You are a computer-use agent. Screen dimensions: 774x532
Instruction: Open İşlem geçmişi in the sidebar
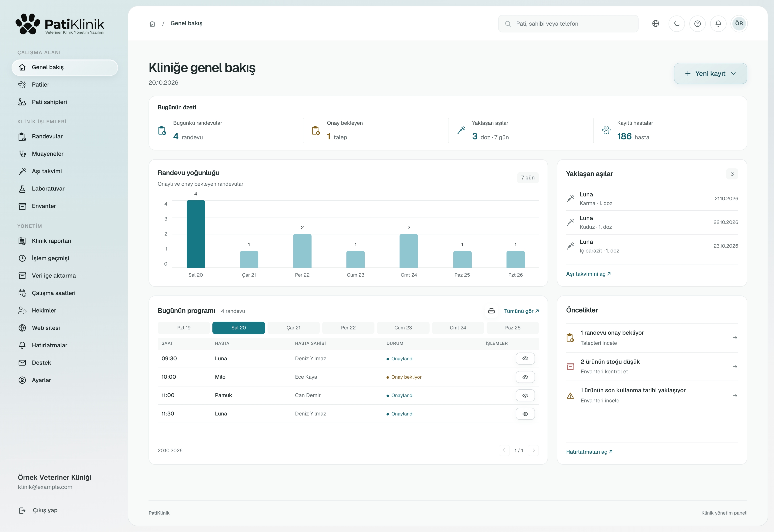tap(65, 258)
